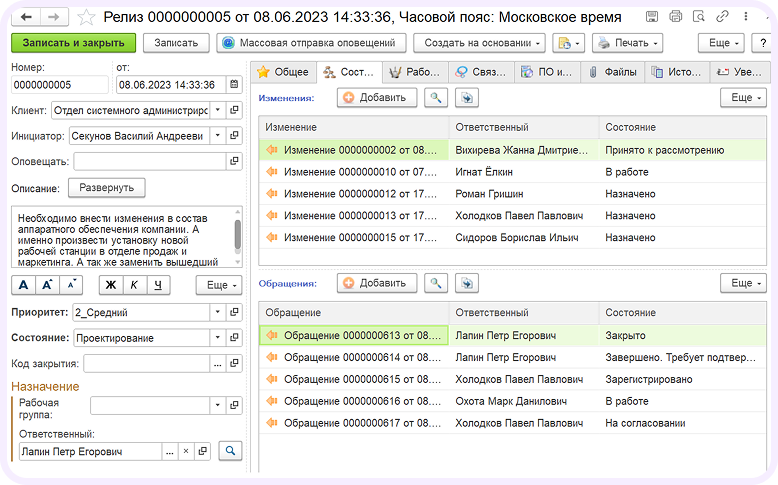Click into the Номер input field

(x=60, y=85)
